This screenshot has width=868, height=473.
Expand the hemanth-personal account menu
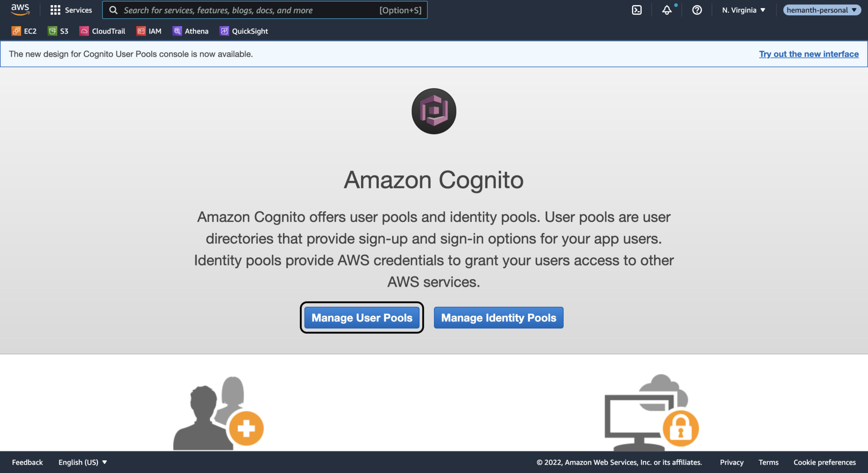point(822,10)
